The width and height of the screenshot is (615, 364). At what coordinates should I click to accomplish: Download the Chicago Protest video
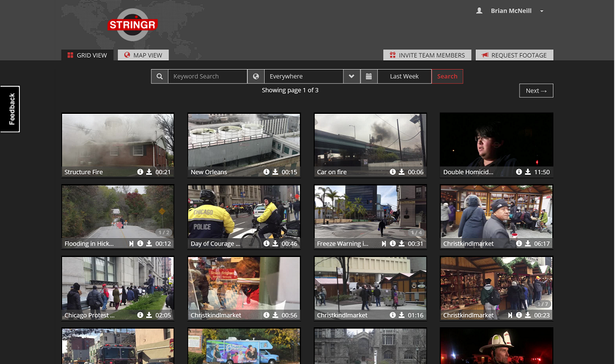click(x=149, y=315)
